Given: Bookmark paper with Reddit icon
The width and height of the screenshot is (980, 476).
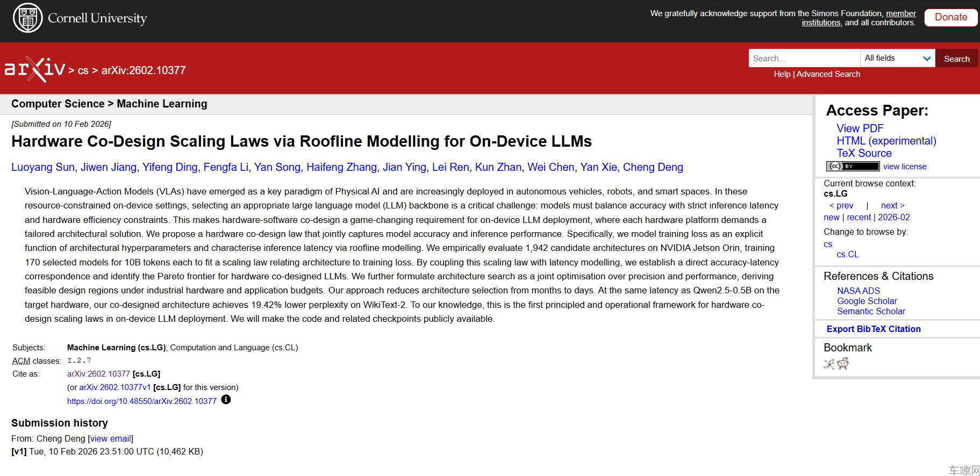Looking at the screenshot, I should click(x=843, y=364).
